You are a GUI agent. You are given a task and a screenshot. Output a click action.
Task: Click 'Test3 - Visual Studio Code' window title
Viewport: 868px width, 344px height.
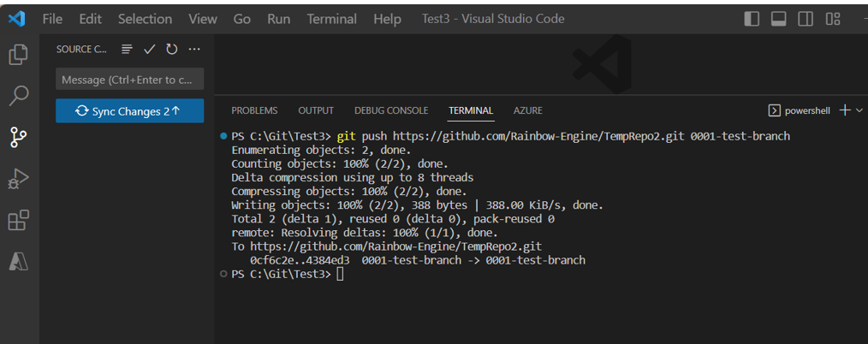point(493,19)
